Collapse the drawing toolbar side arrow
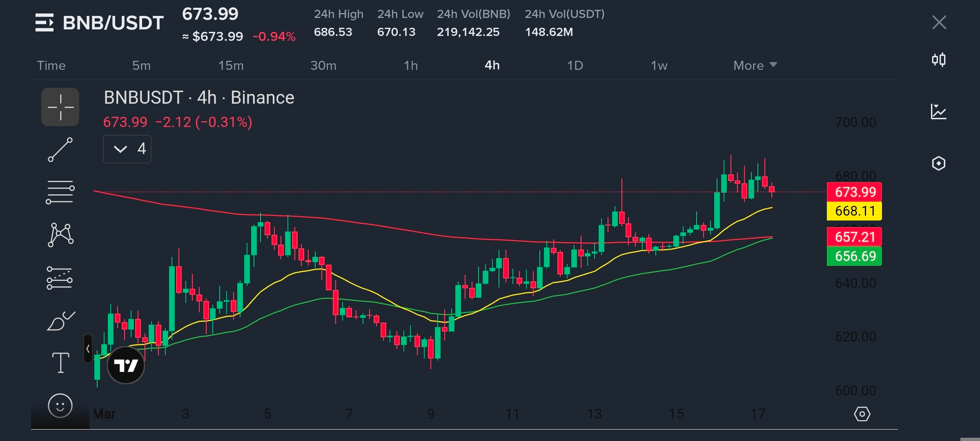This screenshot has height=441, width=980. [x=88, y=349]
